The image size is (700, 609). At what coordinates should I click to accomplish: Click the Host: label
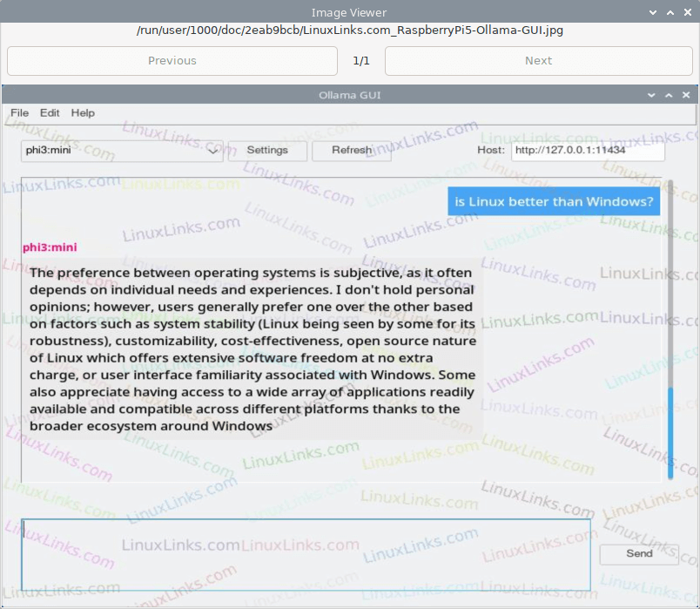(491, 150)
